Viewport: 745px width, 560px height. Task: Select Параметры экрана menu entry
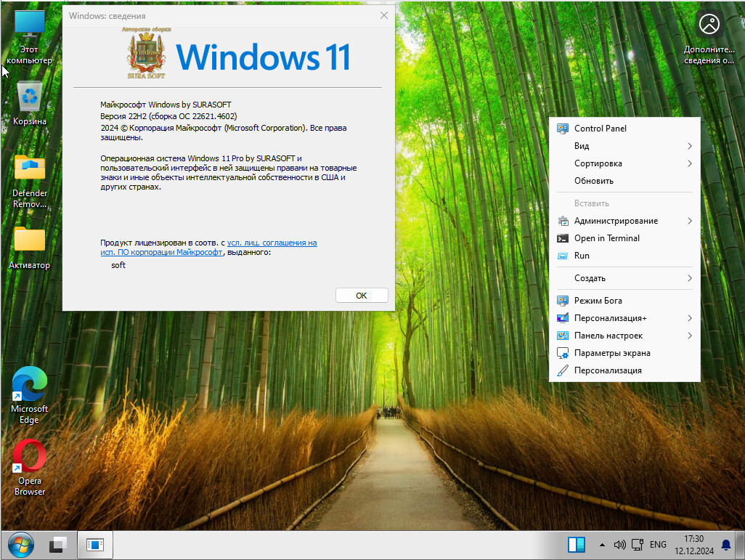[x=624, y=353]
